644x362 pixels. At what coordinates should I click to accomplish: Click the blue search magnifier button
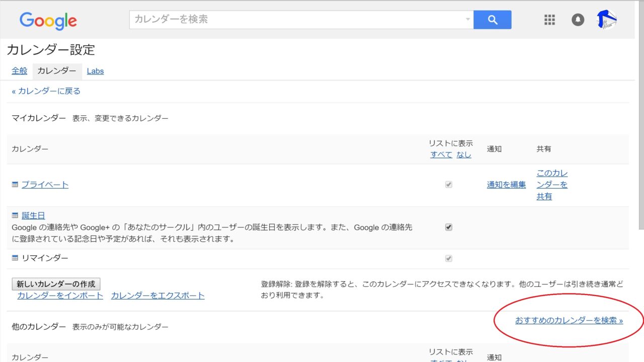(x=492, y=20)
